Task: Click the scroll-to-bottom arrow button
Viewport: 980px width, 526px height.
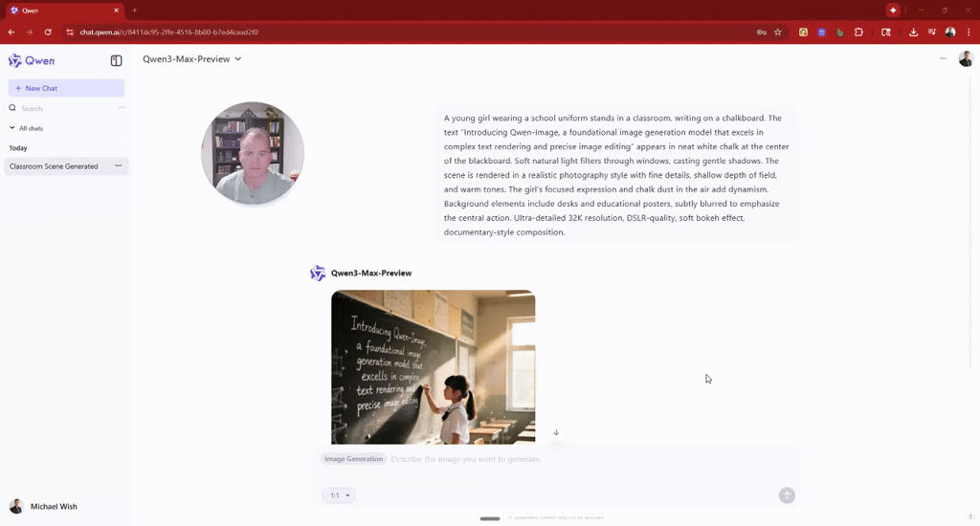Action: coord(556,432)
